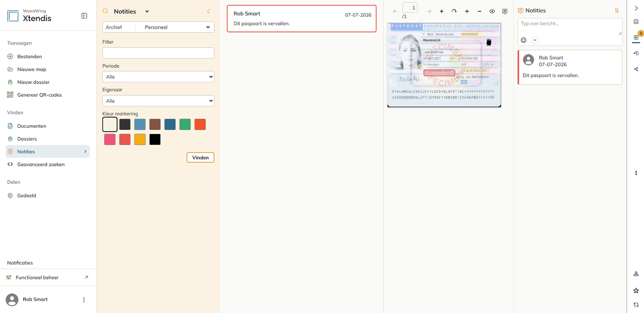Click the Filter text field

click(x=158, y=53)
